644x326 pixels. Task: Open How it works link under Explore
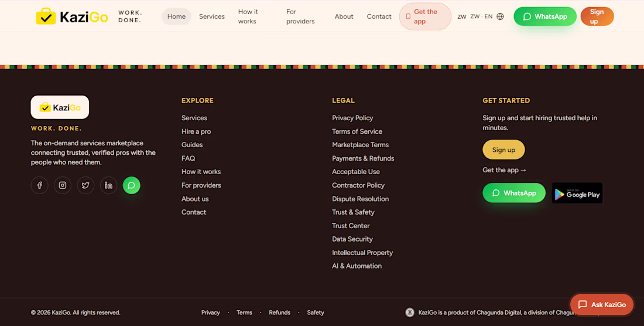click(201, 171)
